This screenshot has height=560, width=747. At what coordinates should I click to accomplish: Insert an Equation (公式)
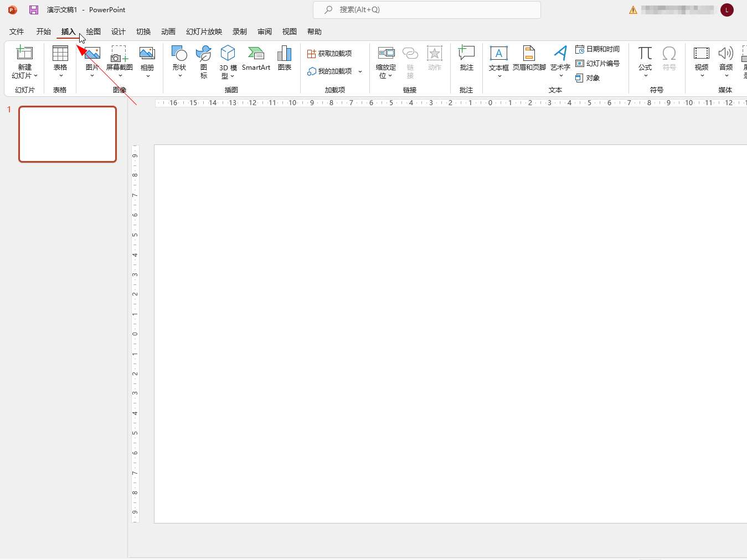(x=645, y=53)
